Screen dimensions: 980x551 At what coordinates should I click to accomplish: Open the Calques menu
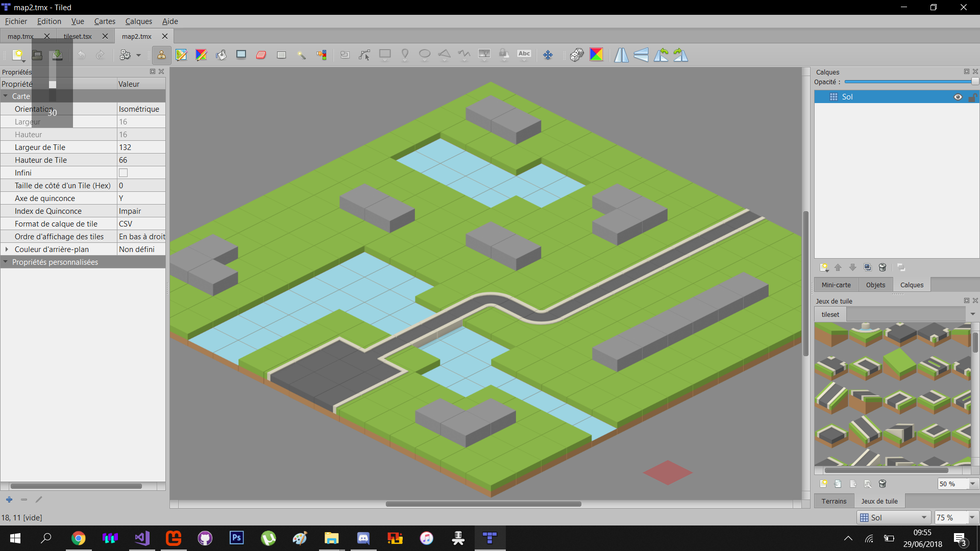point(138,21)
